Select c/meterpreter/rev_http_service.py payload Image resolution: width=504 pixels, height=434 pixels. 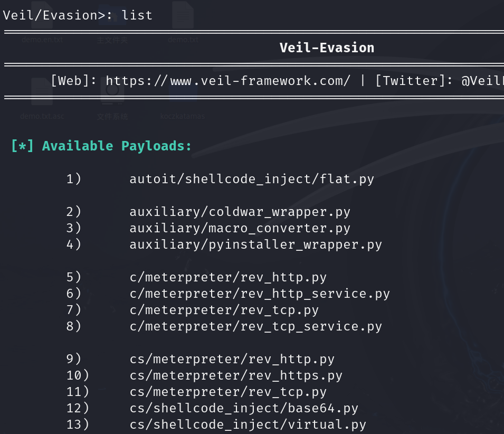(x=260, y=294)
